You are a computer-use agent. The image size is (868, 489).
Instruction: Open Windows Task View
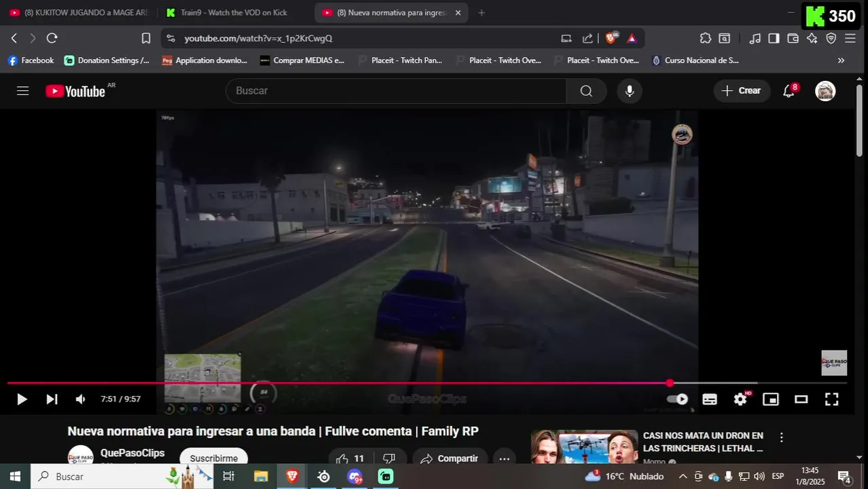pyautogui.click(x=229, y=477)
